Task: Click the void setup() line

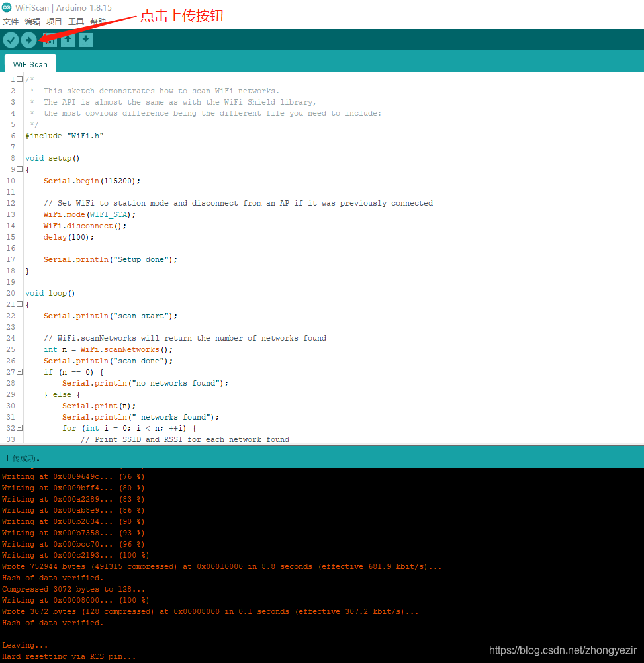Action: click(52, 158)
